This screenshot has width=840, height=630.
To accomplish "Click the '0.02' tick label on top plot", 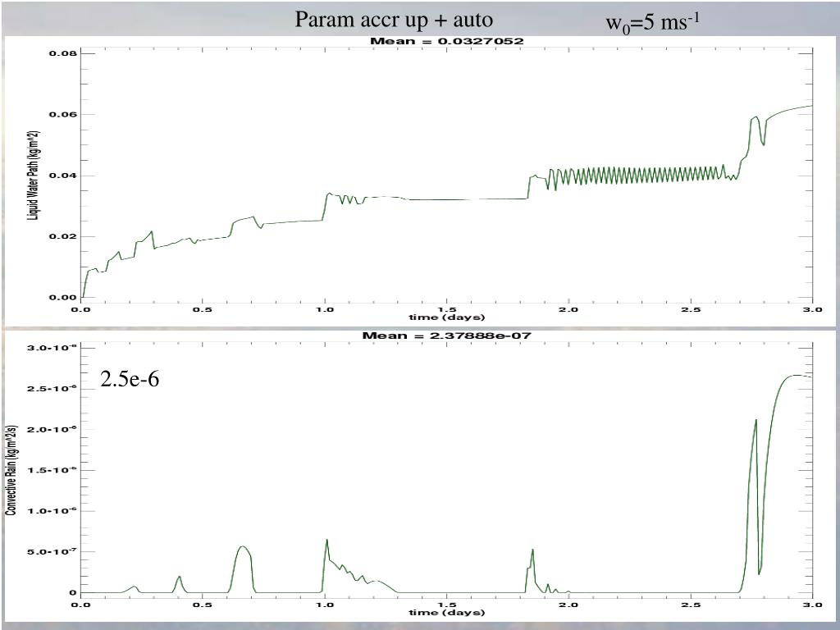I will click(x=63, y=237).
